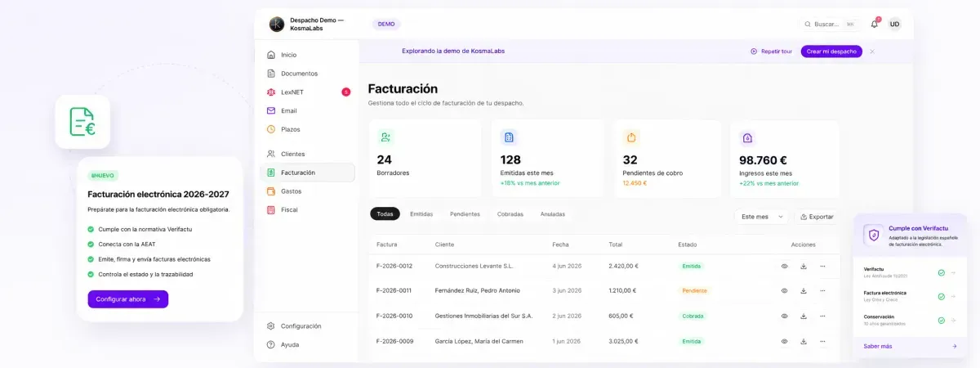The height and width of the screenshot is (368, 980).
Task: Open more actions for invoice F-2026-0010
Action: (x=822, y=316)
